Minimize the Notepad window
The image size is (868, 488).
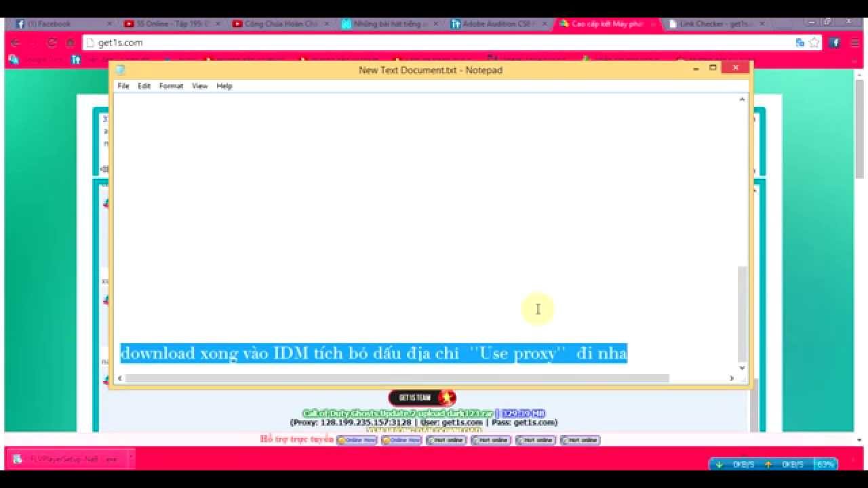(x=696, y=68)
